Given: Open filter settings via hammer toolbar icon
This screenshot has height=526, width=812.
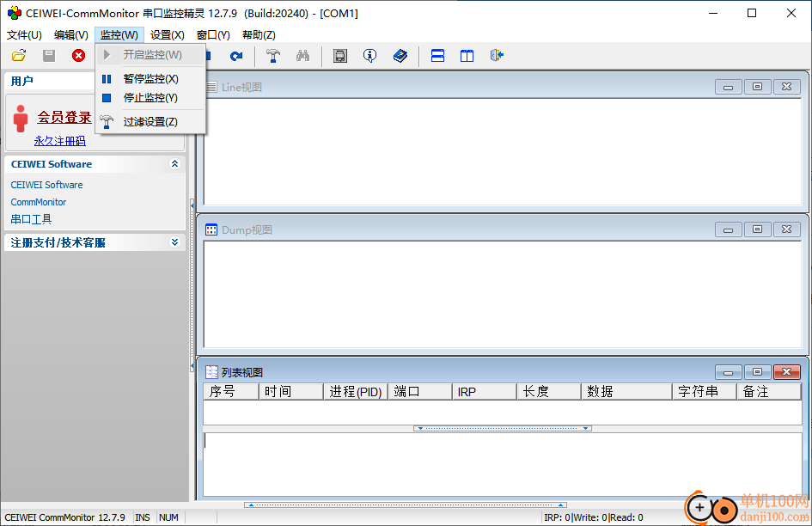Looking at the screenshot, I should 273,56.
